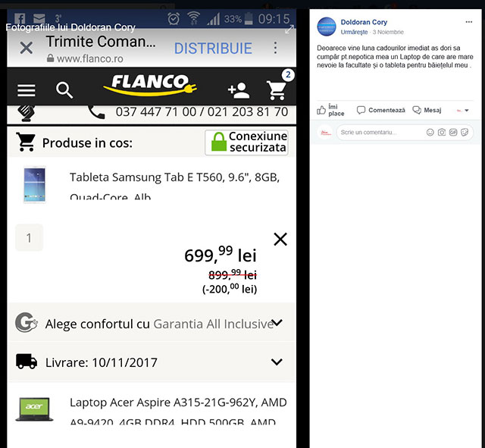Click the commenter avatar beside the comment box

pos(325,133)
